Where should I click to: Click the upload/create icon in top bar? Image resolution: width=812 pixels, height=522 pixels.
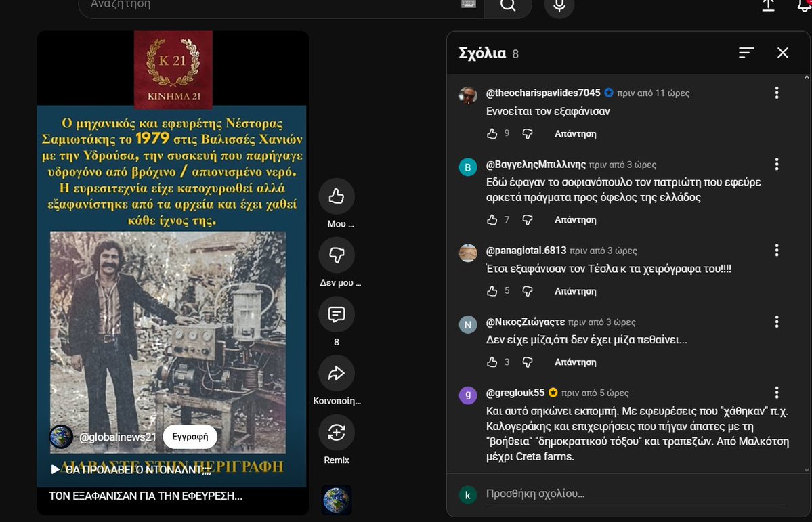[768, 5]
